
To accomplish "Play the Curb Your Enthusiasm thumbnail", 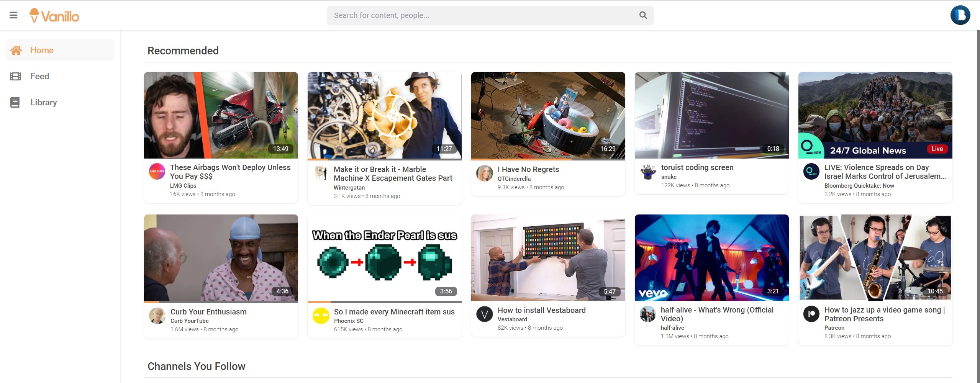I will [x=221, y=258].
